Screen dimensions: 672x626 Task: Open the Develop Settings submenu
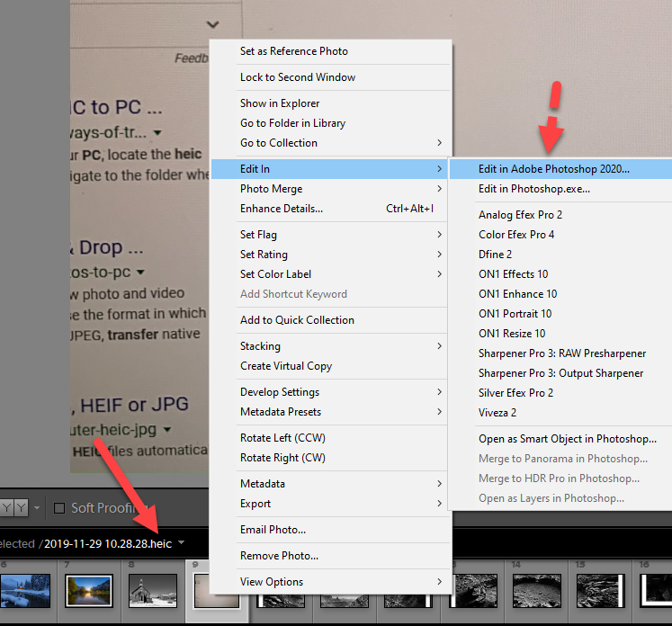tap(329, 391)
